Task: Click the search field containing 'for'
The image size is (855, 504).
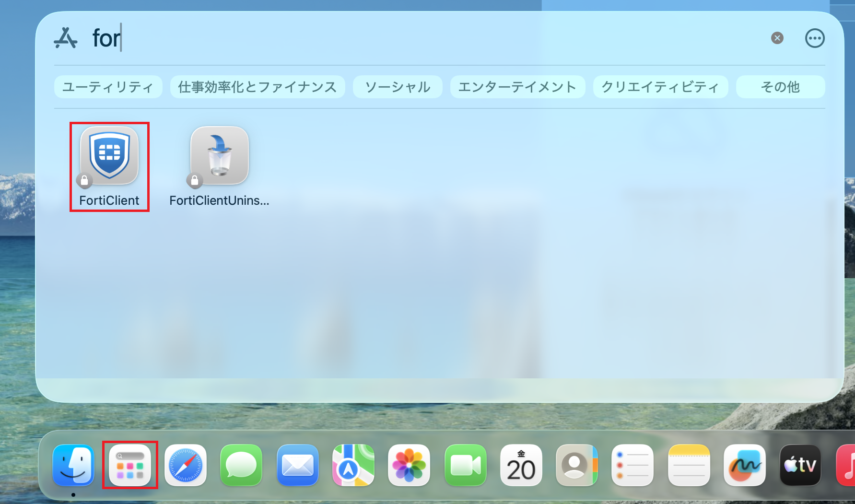Action: (x=384, y=38)
